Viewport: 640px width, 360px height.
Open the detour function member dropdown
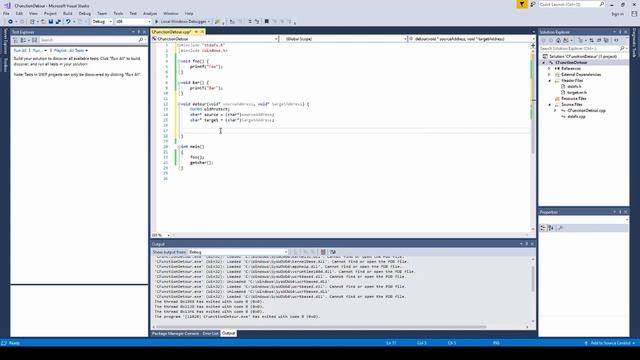[x=472, y=39]
